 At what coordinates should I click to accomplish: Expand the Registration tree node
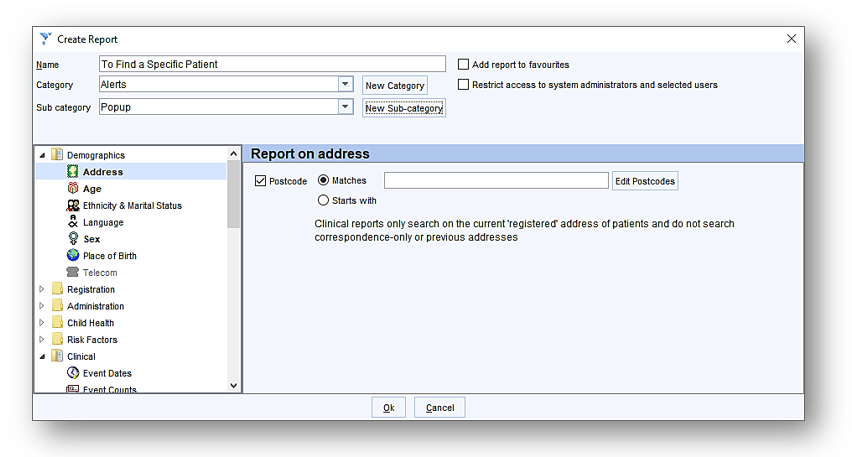point(42,289)
